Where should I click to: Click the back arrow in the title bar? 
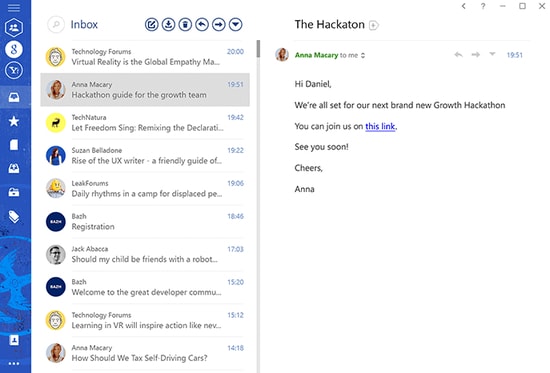click(x=464, y=6)
